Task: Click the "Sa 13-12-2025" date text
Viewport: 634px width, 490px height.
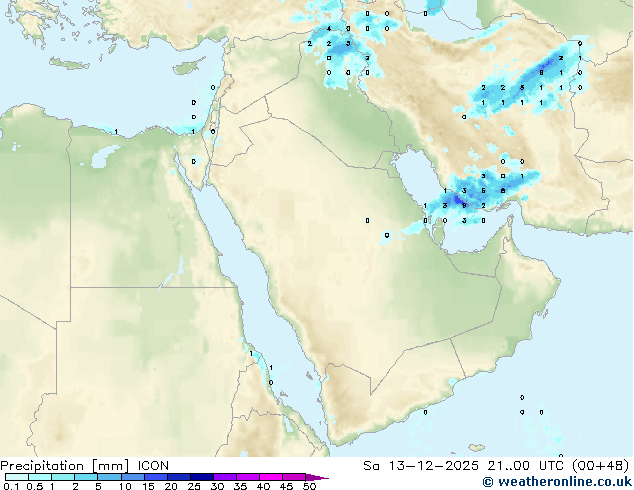Action: pos(421,466)
